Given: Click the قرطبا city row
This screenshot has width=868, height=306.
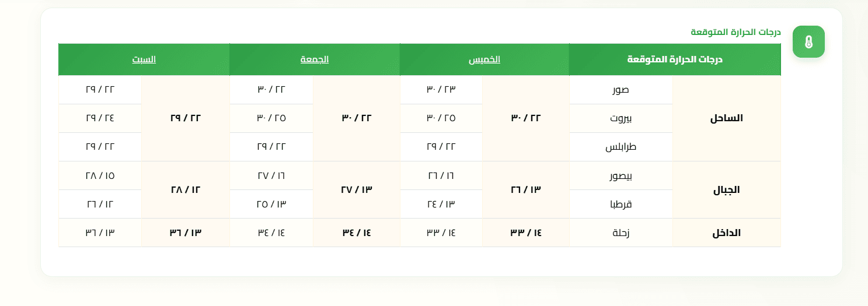Looking at the screenshot, I should 621,204.
